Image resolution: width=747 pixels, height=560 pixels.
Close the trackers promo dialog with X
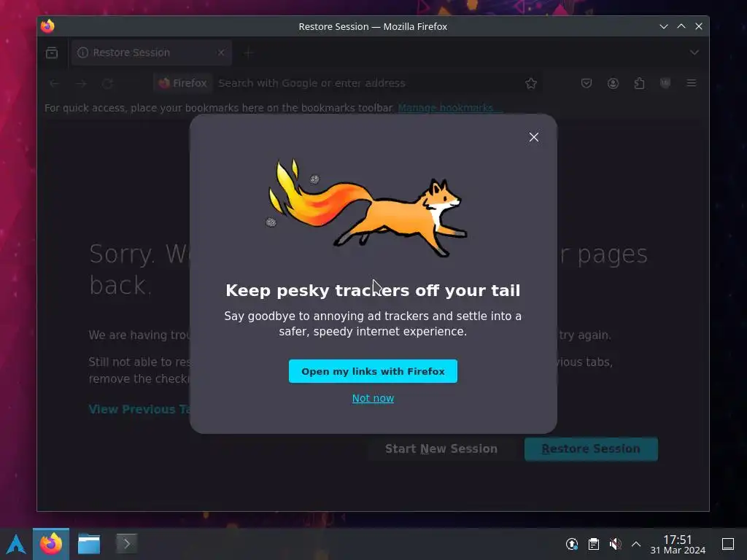[x=533, y=137]
